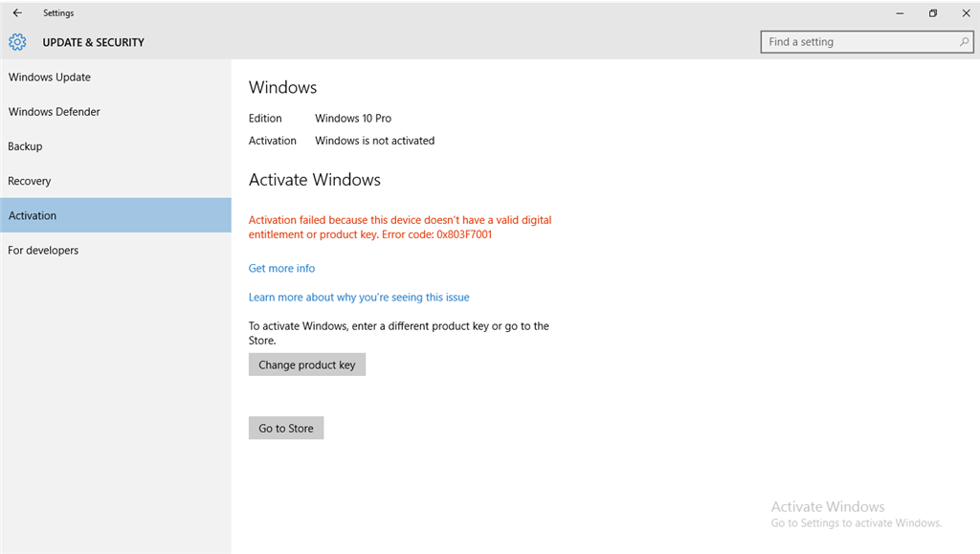This screenshot has width=980, height=554.
Task: Click the error code 0x803F7001 text
Action: (464, 234)
